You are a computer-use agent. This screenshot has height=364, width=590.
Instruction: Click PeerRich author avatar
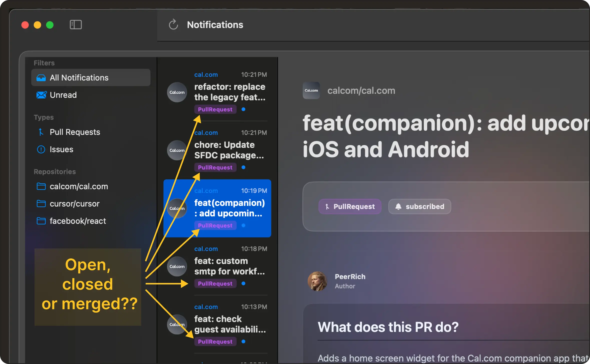[x=317, y=281]
